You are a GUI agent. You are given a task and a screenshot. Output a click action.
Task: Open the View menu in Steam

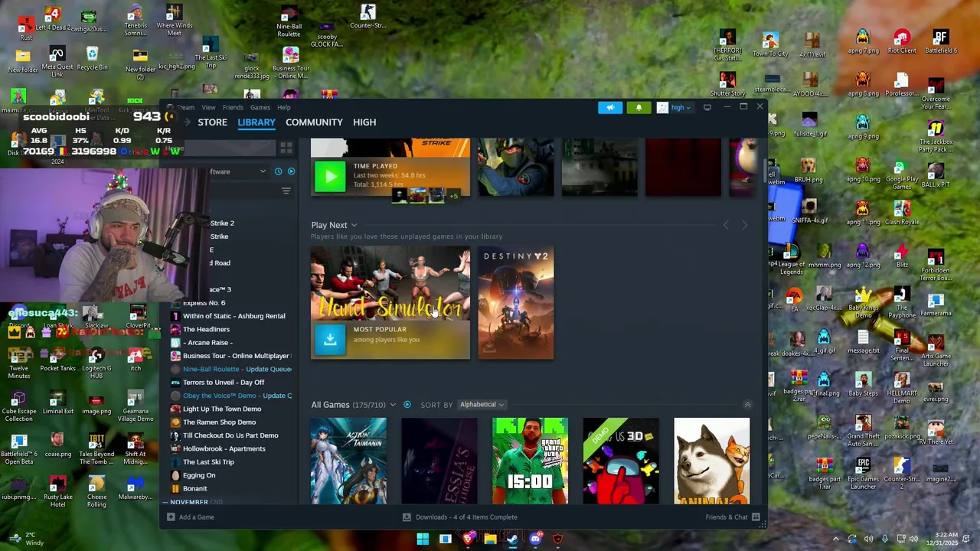pyautogui.click(x=208, y=108)
